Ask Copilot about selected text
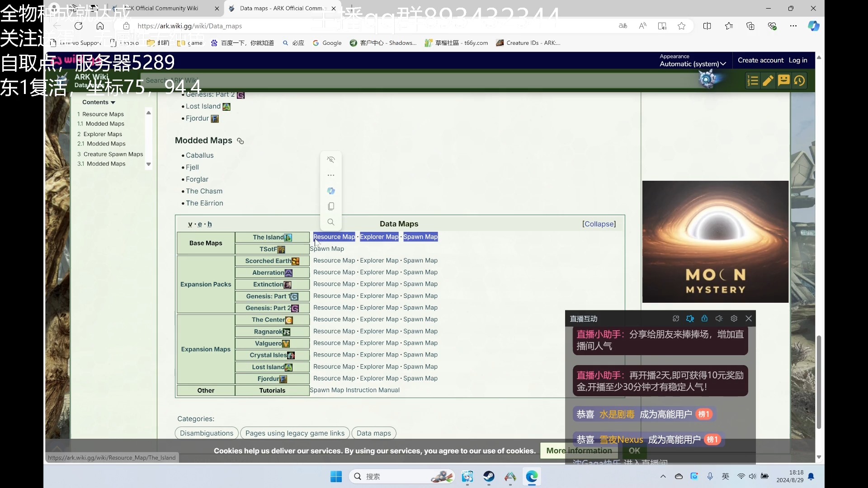 (x=331, y=191)
